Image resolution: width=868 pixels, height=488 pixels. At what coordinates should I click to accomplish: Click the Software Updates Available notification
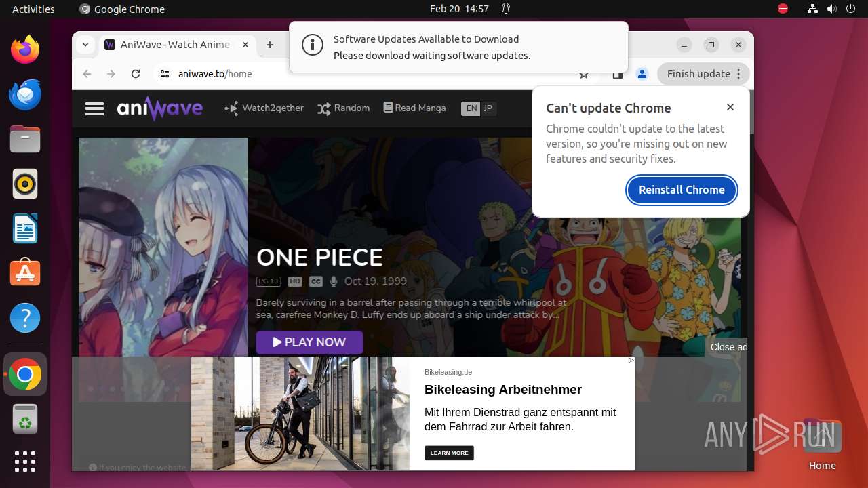458,47
